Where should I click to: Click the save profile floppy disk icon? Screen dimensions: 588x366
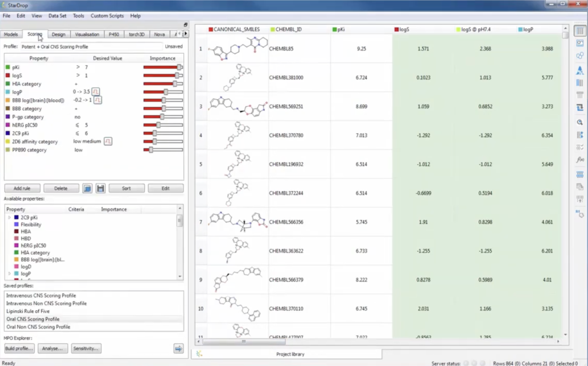point(100,188)
